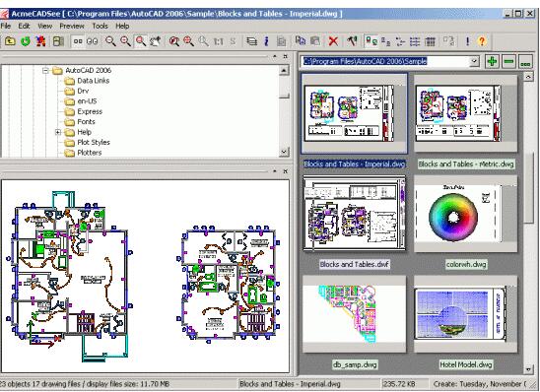Click the blue info properties icon
Viewport: 540px width, 392px height.
[x=266, y=41]
